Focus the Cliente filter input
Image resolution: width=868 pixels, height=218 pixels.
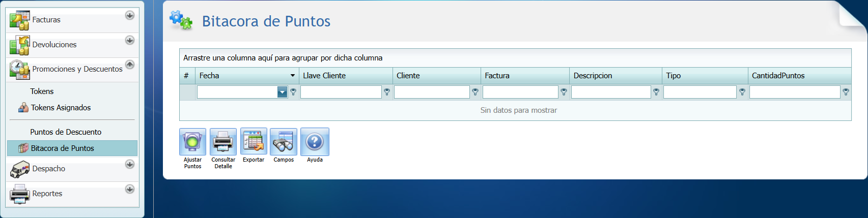click(432, 92)
